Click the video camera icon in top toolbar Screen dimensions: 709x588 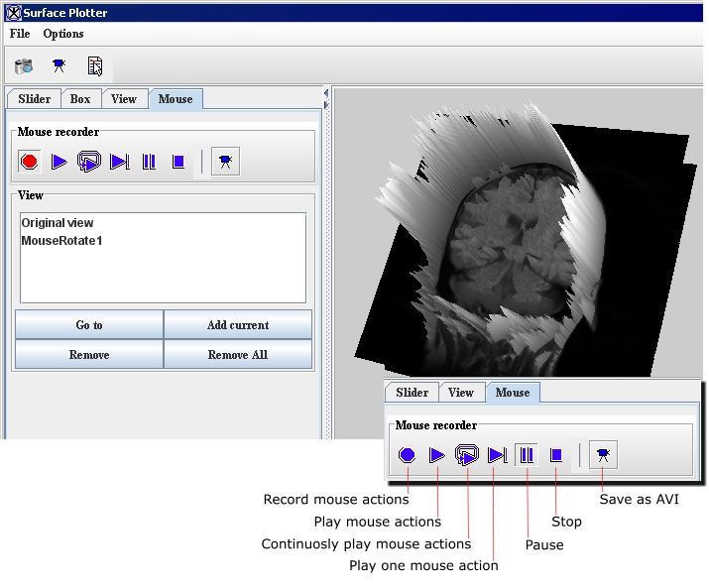pyautogui.click(x=59, y=66)
